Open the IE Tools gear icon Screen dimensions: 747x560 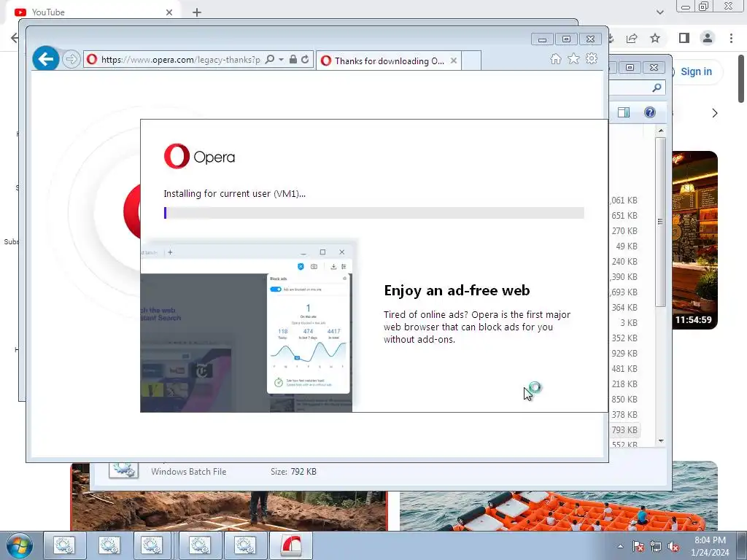click(592, 58)
